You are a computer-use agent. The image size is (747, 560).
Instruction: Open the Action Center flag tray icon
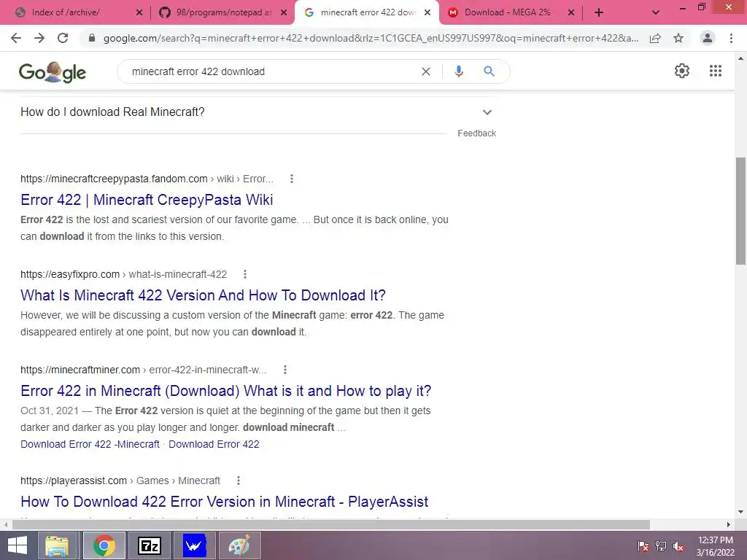click(x=643, y=546)
